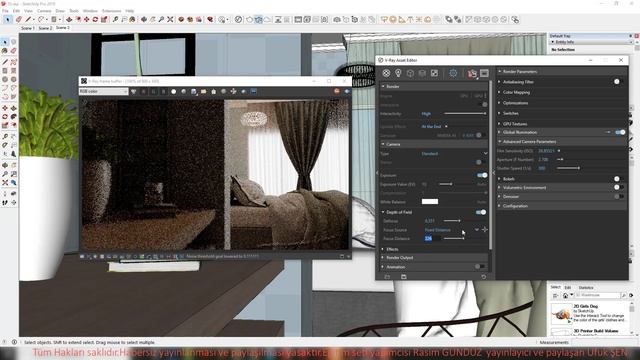Show frame buffer icon in Asset Editor
640x360 pixels.
484,73
